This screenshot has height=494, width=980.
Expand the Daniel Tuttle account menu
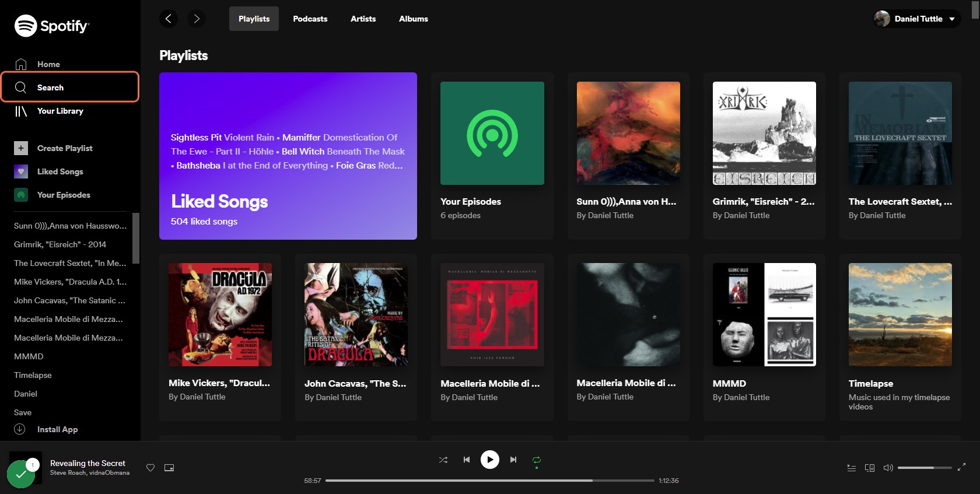916,19
